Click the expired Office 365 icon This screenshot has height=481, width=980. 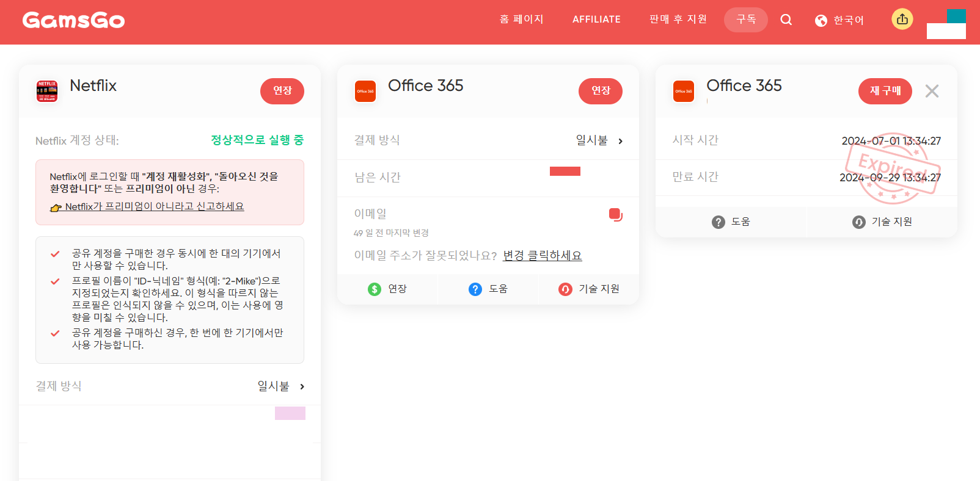pos(684,91)
